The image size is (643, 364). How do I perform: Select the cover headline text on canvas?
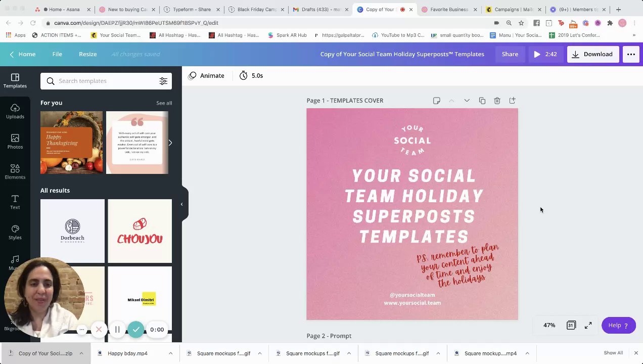pos(414,206)
